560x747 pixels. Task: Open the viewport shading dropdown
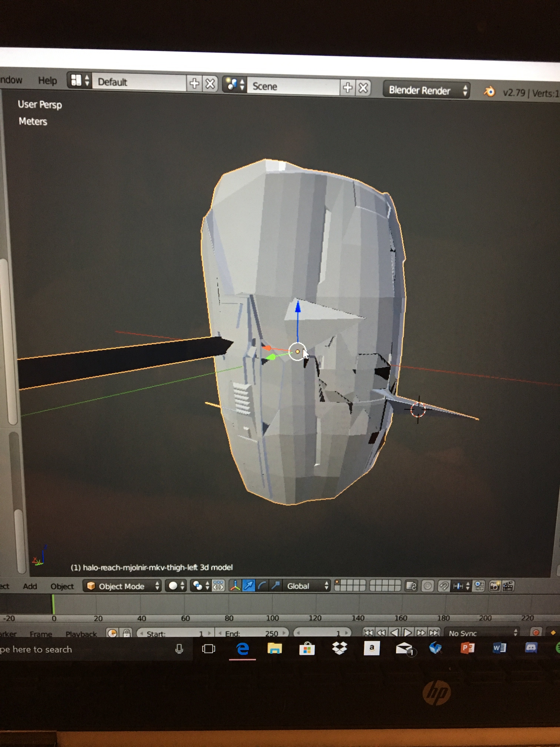point(176,586)
